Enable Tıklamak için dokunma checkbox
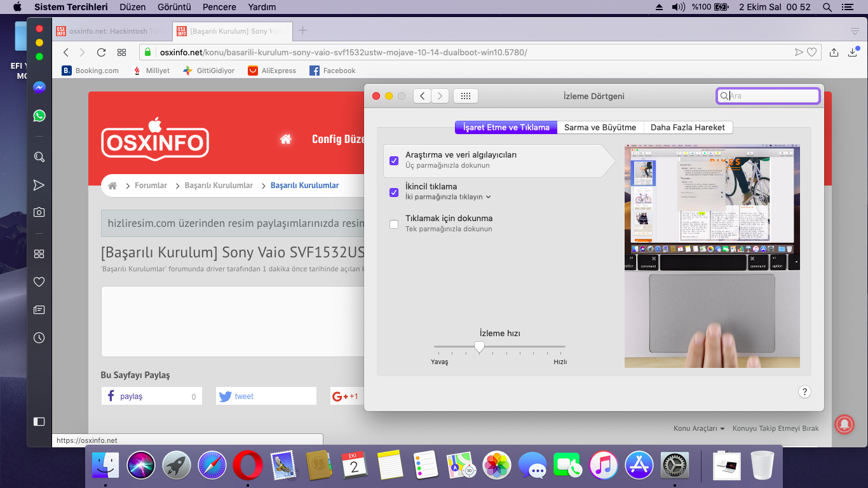This screenshot has width=868, height=488. [394, 224]
